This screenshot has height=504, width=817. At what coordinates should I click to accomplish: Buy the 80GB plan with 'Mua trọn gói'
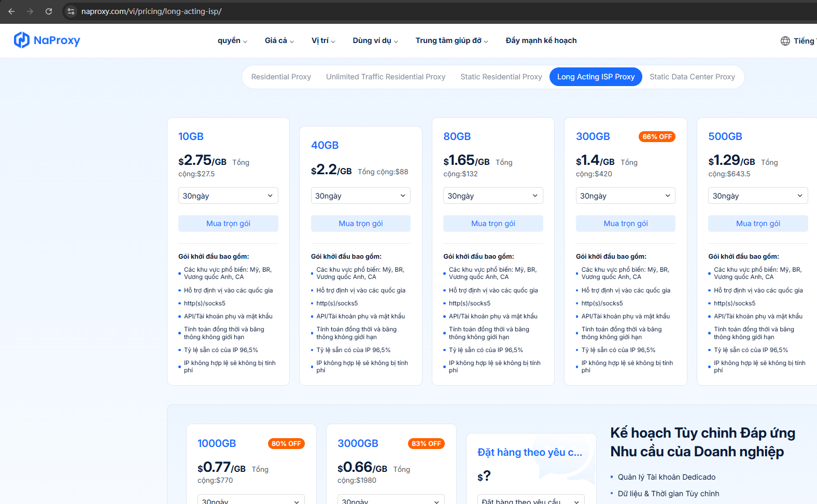click(x=493, y=223)
